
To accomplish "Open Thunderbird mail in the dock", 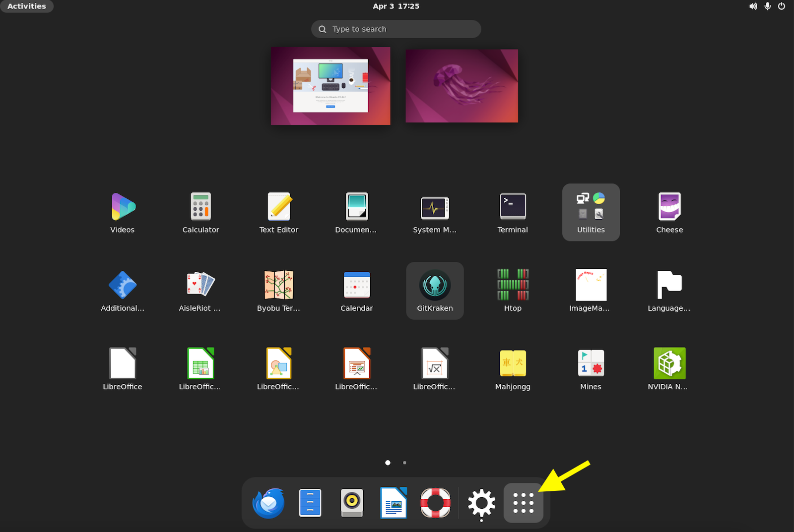I will click(268, 503).
